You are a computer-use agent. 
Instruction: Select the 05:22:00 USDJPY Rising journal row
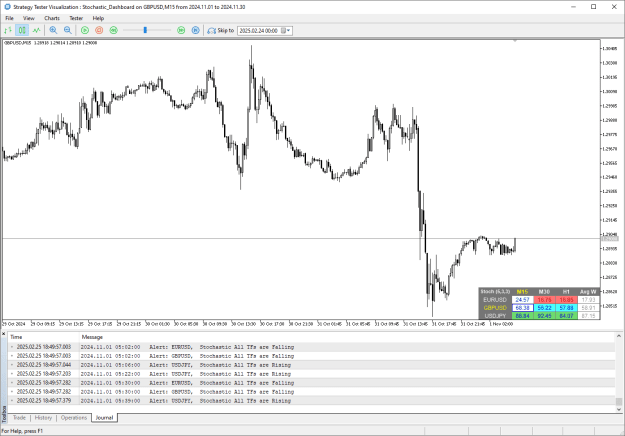click(x=311, y=374)
